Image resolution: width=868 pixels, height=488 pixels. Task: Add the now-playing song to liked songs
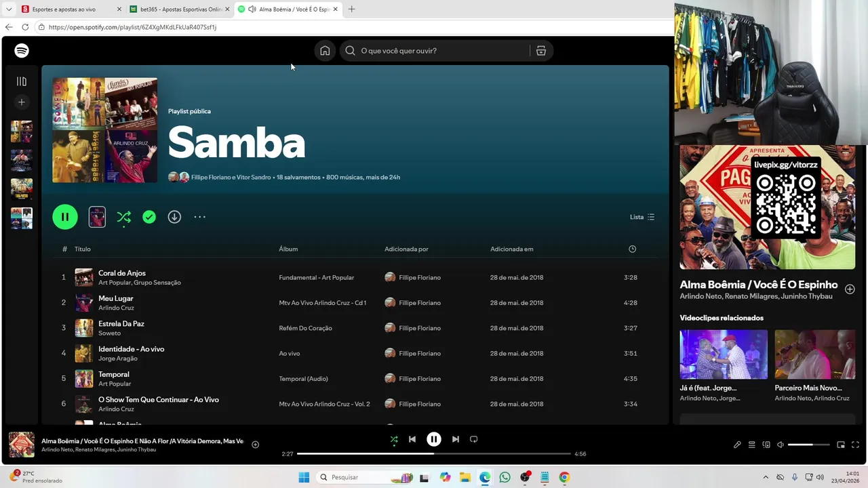coord(256,445)
